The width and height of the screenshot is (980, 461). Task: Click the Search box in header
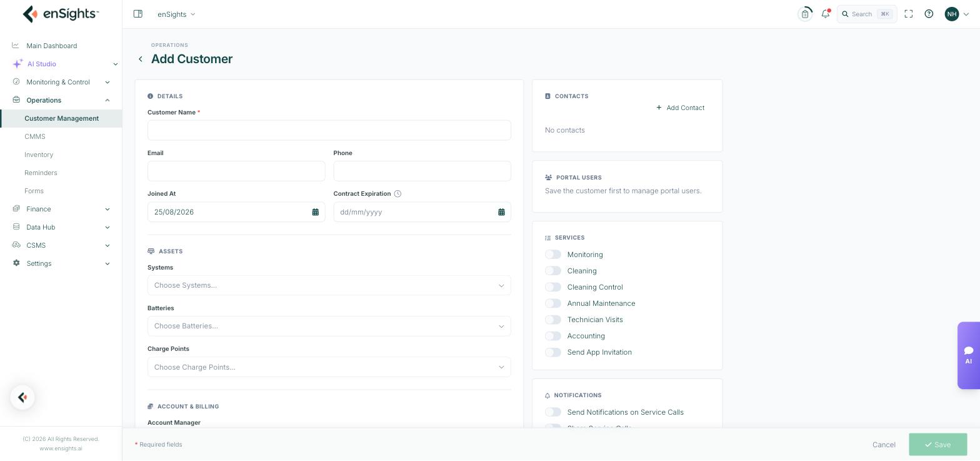point(867,14)
